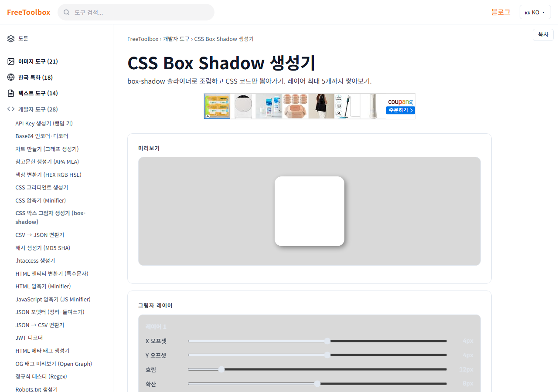
Task: Open 색상 변환기 (HEX RGB HSL)
Action: [48, 175]
